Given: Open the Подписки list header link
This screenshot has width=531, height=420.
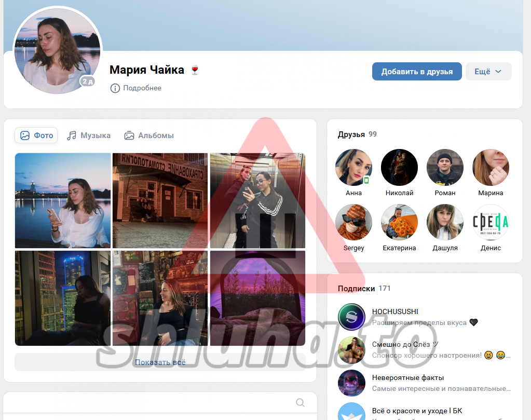Looking at the screenshot, I should click(356, 289).
